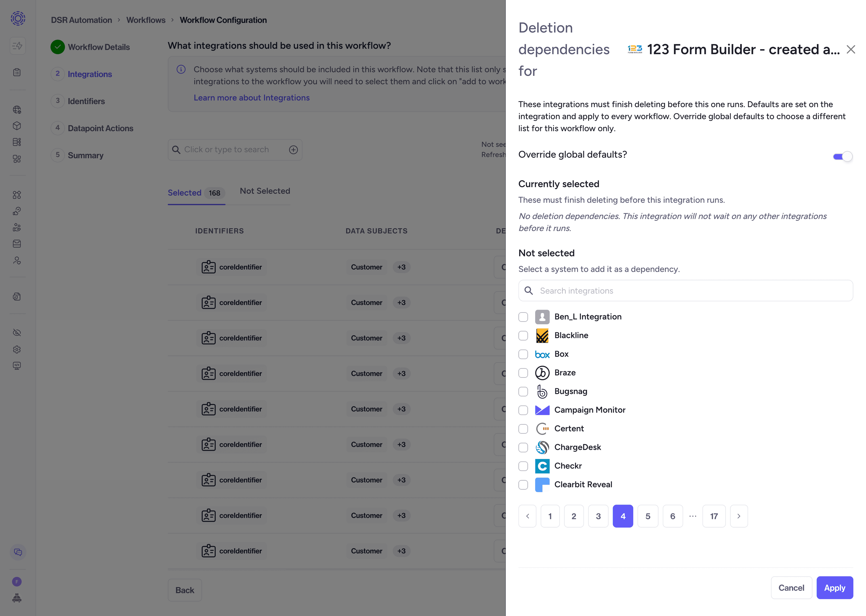Click the Box logo icon

(x=542, y=354)
